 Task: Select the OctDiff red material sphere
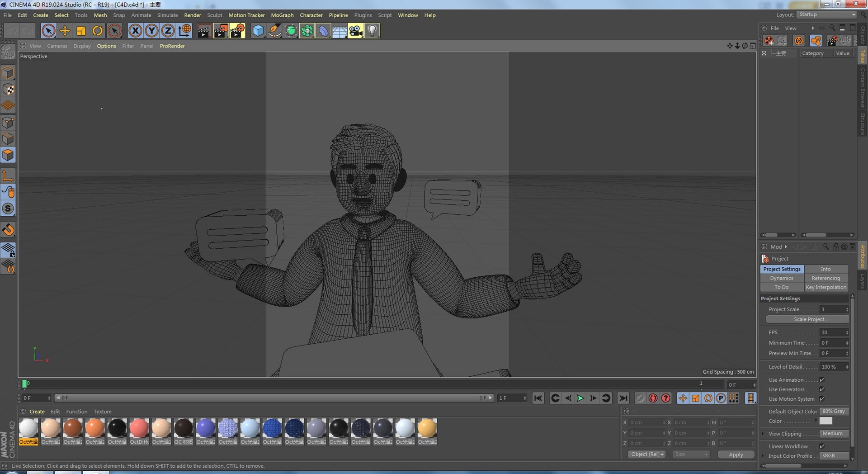click(x=139, y=428)
